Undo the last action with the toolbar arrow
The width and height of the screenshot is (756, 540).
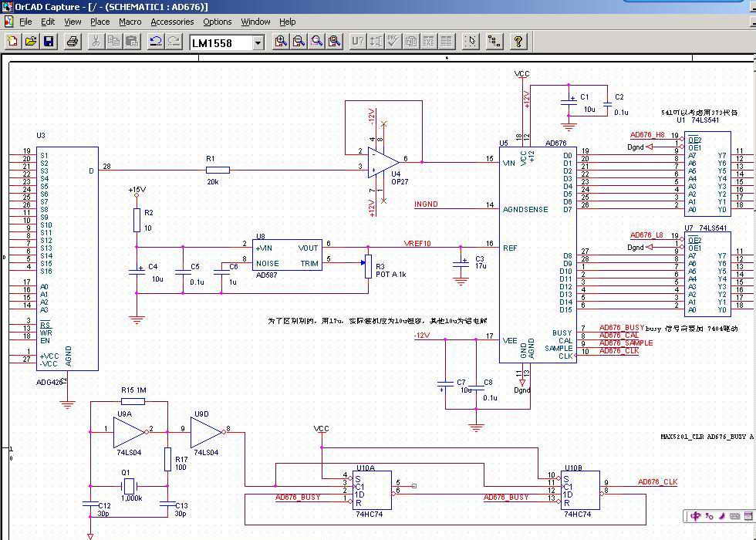tap(155, 42)
